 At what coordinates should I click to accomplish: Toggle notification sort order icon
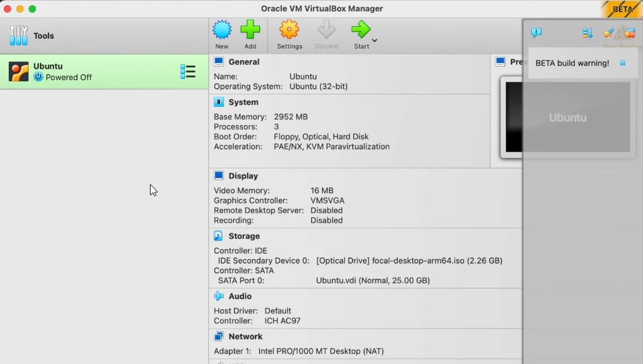point(588,33)
